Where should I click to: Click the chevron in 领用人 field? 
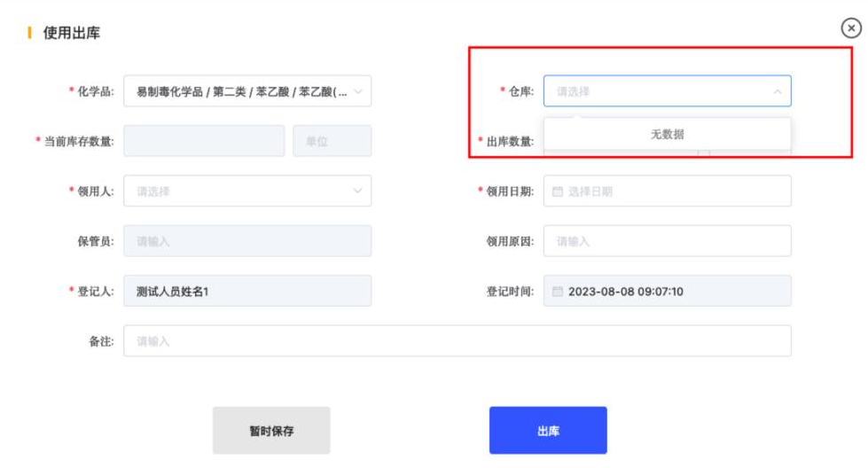coord(357,191)
